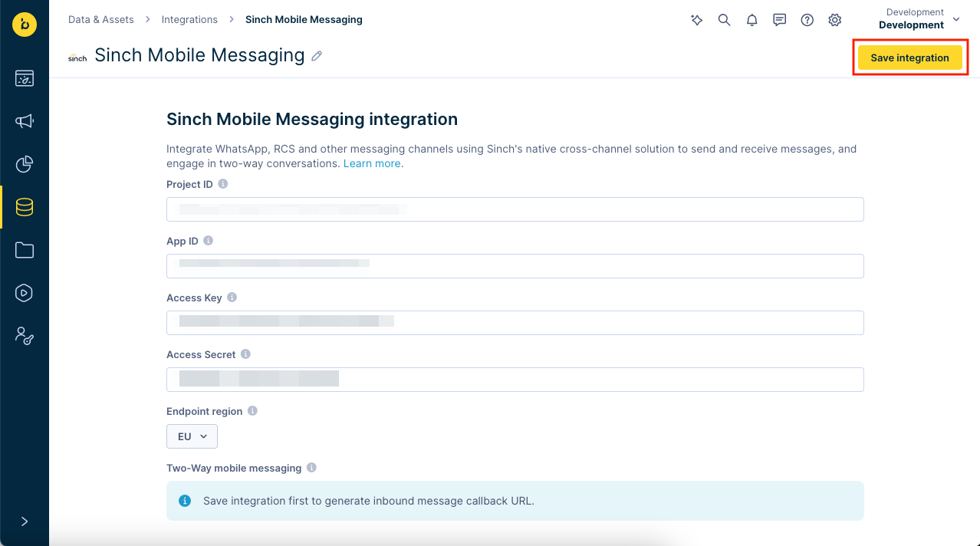The width and height of the screenshot is (980, 546).
Task: Open the play hexagon sidebar icon
Action: tap(25, 293)
